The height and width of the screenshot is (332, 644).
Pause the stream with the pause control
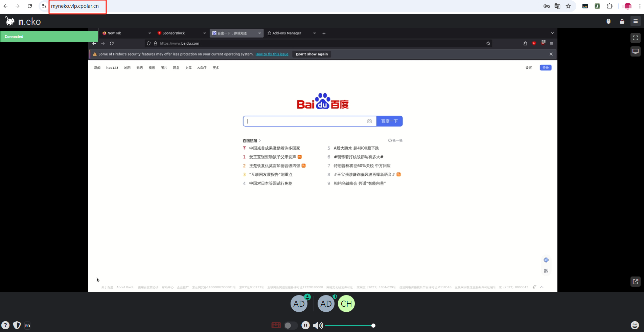305,325
